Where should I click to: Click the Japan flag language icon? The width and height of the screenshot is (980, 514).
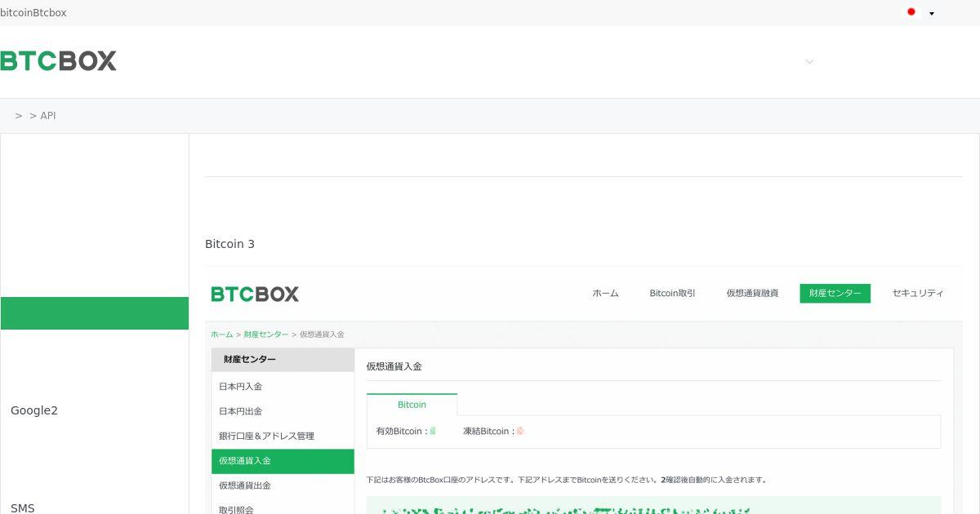point(911,12)
